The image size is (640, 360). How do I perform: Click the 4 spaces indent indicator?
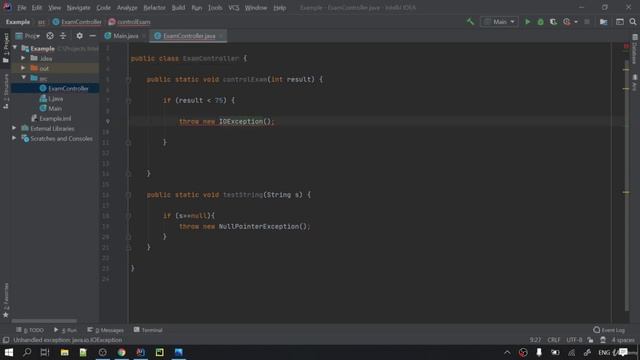pyautogui.click(x=623, y=340)
